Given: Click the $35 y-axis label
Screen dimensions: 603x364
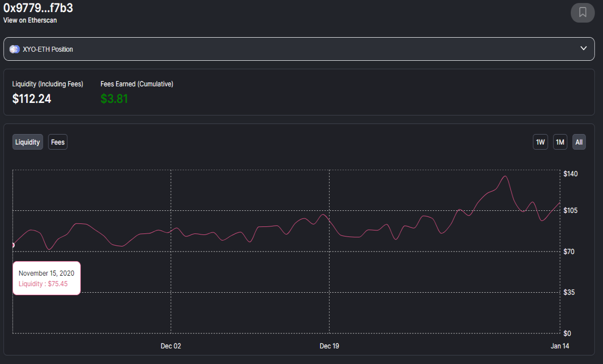Looking at the screenshot, I should click(569, 292).
